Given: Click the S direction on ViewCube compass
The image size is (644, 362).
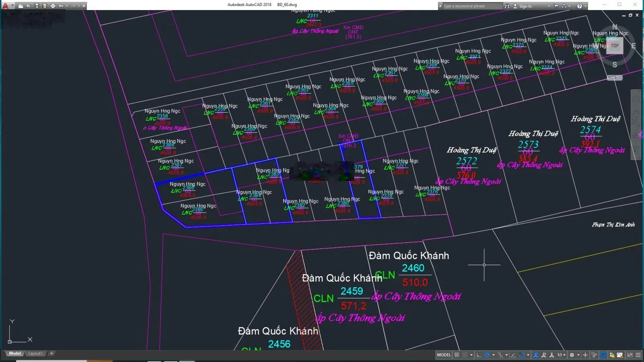Looking at the screenshot, I should click(x=615, y=65).
